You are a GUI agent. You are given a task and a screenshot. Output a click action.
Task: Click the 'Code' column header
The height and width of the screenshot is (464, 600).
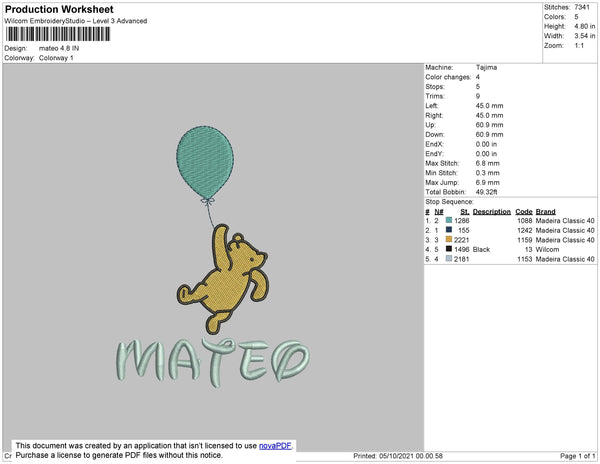(x=524, y=212)
